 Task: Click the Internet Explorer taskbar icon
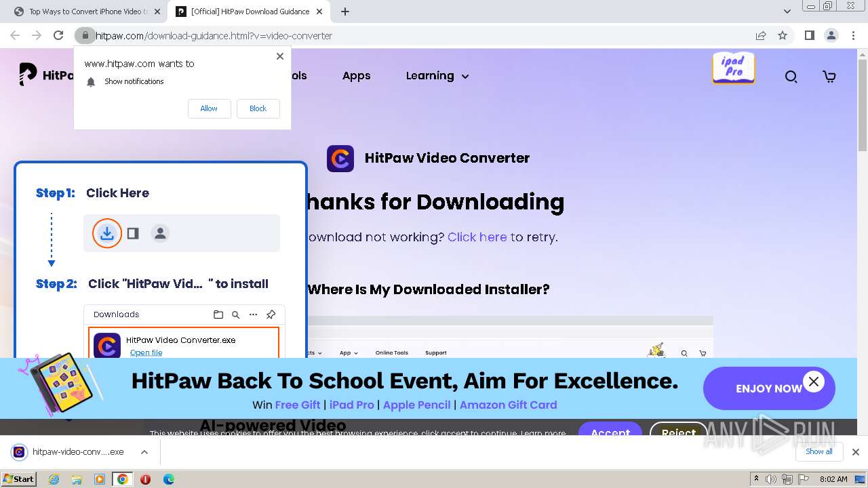pos(54,479)
